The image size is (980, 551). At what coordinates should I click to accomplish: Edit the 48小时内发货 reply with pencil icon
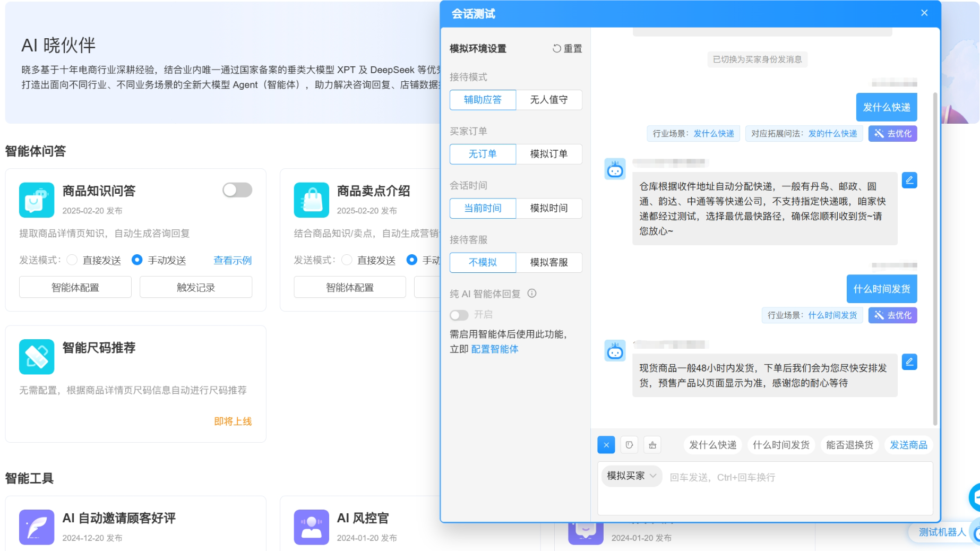pyautogui.click(x=909, y=362)
